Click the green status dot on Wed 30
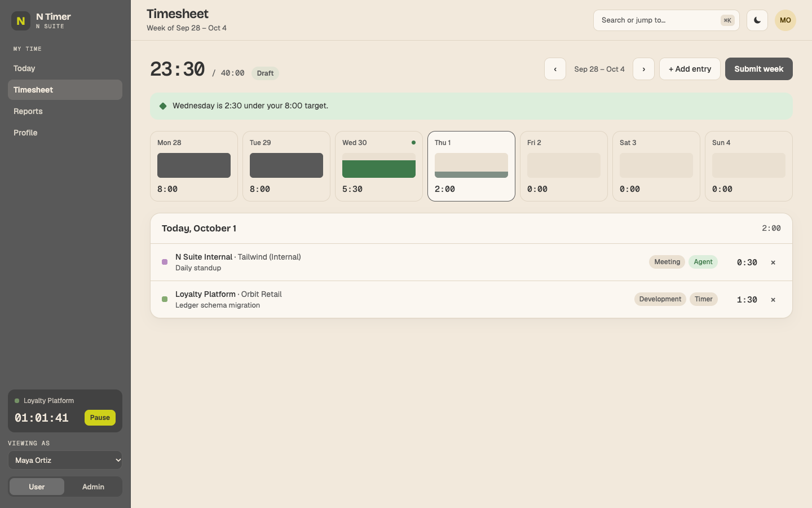This screenshot has width=812, height=508. (x=413, y=143)
